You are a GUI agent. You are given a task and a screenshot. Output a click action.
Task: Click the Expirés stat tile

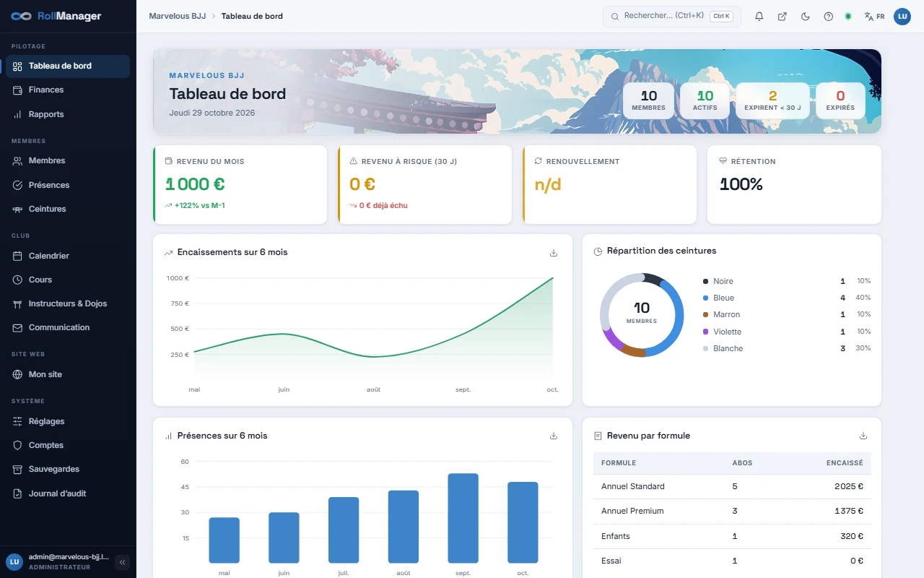[x=840, y=100]
